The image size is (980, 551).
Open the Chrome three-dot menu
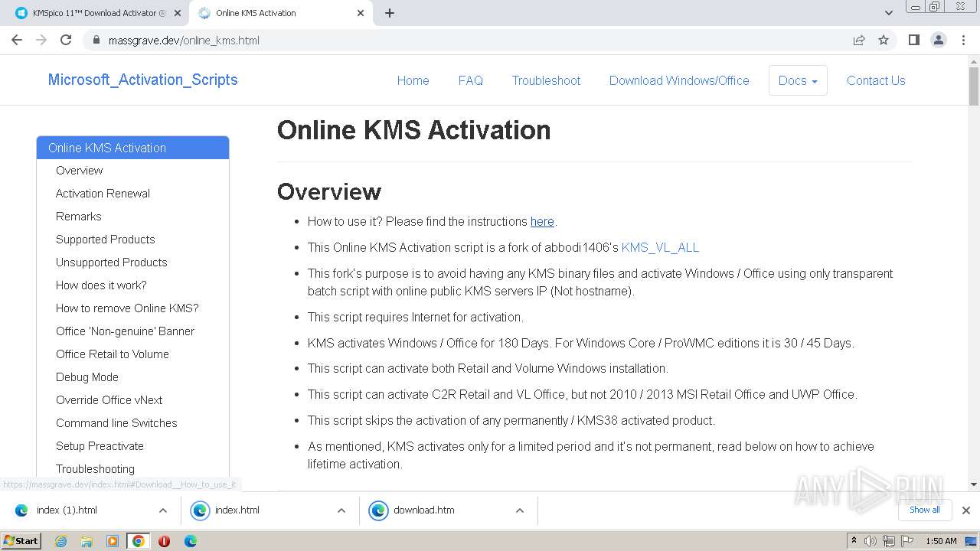[x=963, y=40]
